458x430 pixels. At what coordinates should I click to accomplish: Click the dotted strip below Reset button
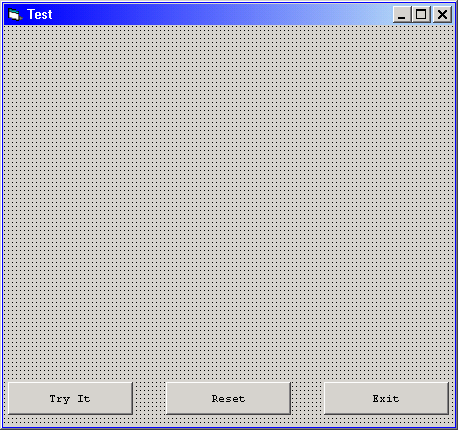228,421
